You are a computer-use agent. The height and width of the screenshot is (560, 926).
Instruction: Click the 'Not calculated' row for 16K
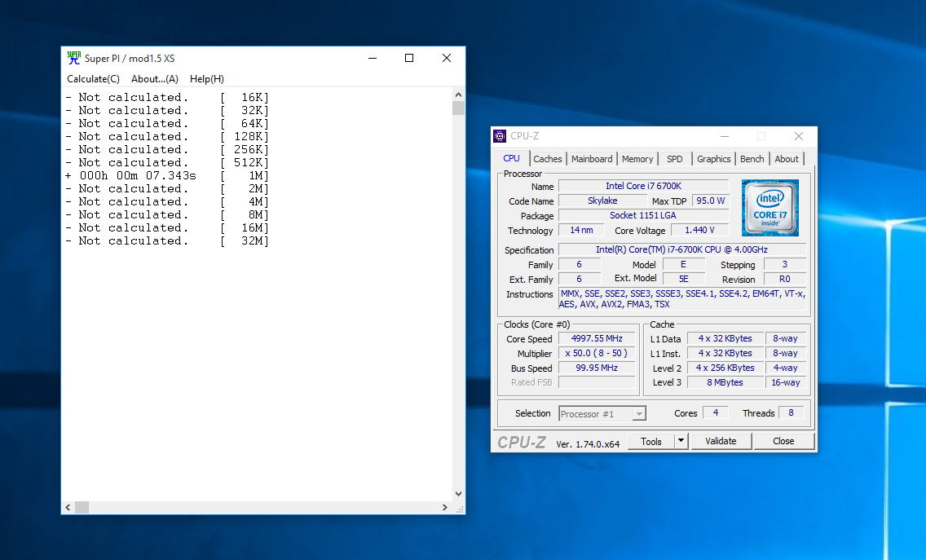pyautogui.click(x=167, y=97)
